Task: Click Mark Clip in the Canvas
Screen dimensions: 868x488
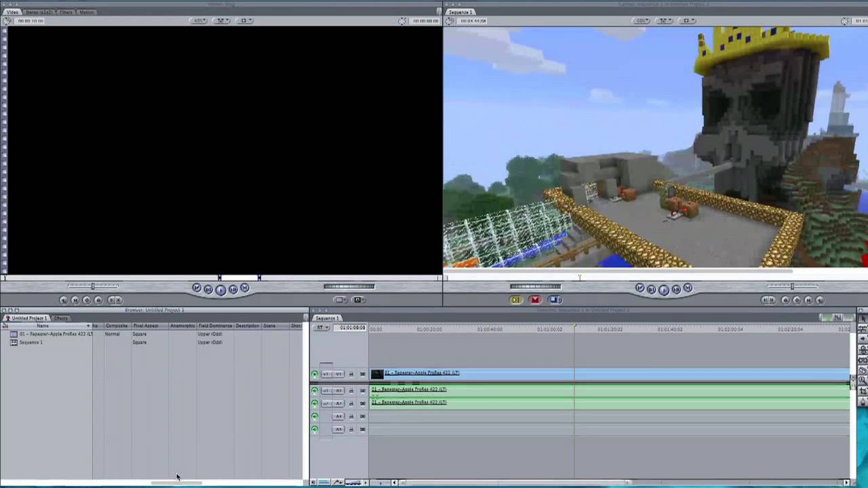Action: pyautogui.click(x=808, y=300)
